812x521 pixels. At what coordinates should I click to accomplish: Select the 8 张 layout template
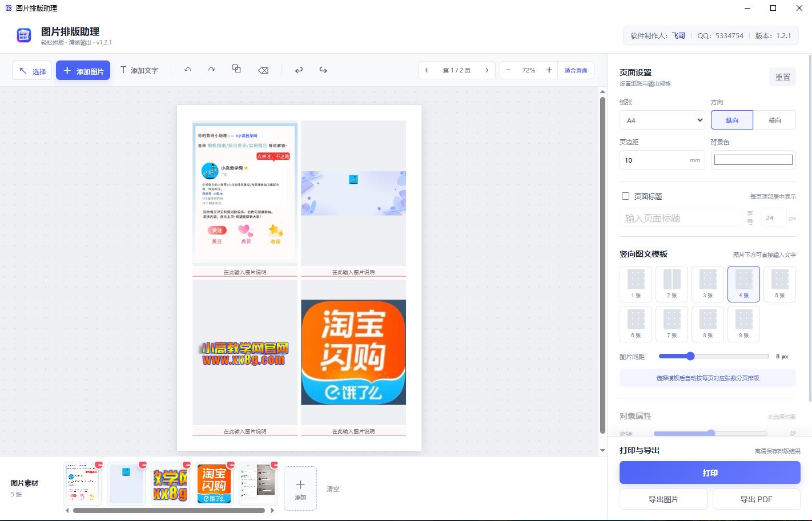point(708,324)
